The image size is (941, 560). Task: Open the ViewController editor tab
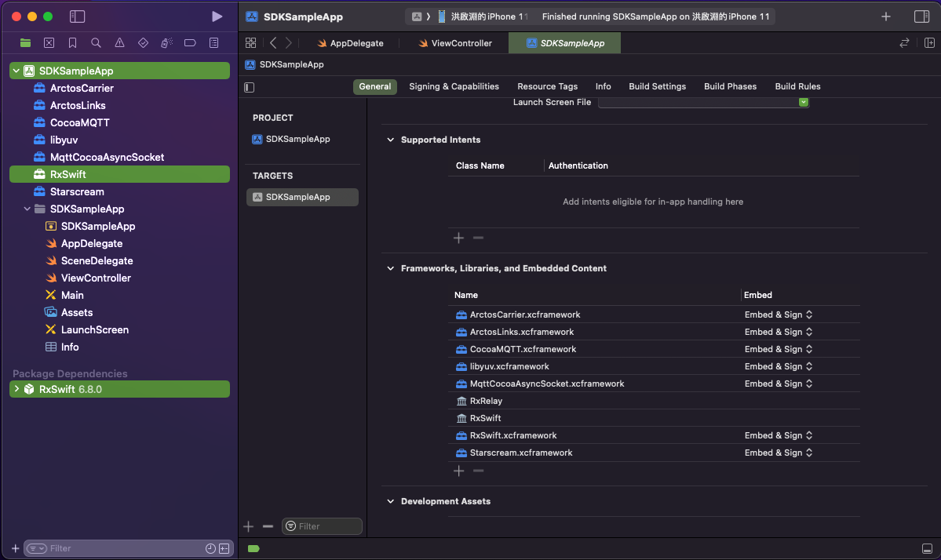coord(461,43)
